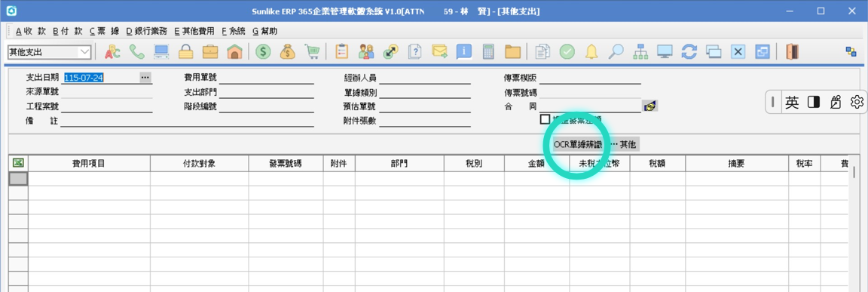
Task: Click the yellow envelope mail icon
Action: pos(439,51)
